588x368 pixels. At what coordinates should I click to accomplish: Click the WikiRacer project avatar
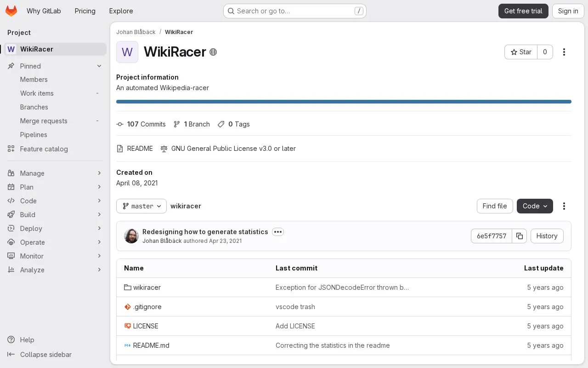127,52
